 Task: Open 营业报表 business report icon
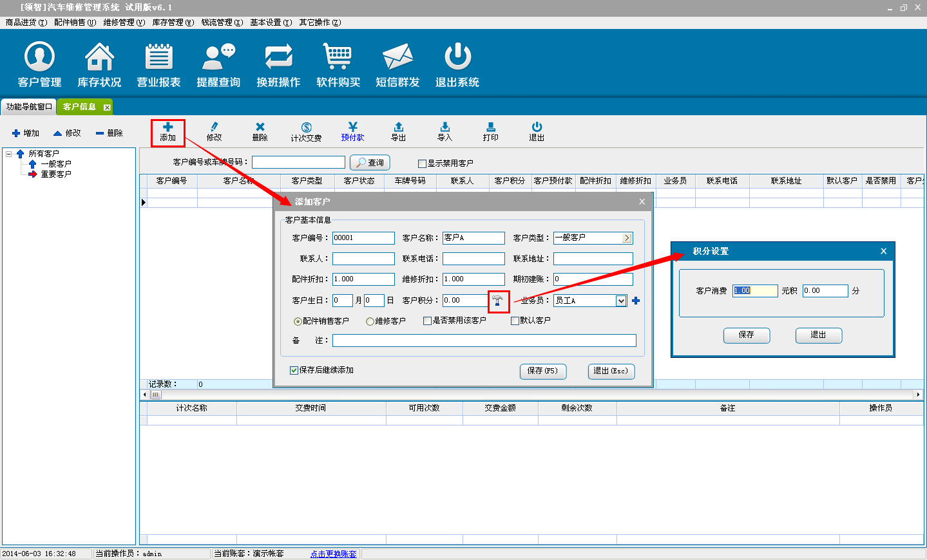coord(158,64)
